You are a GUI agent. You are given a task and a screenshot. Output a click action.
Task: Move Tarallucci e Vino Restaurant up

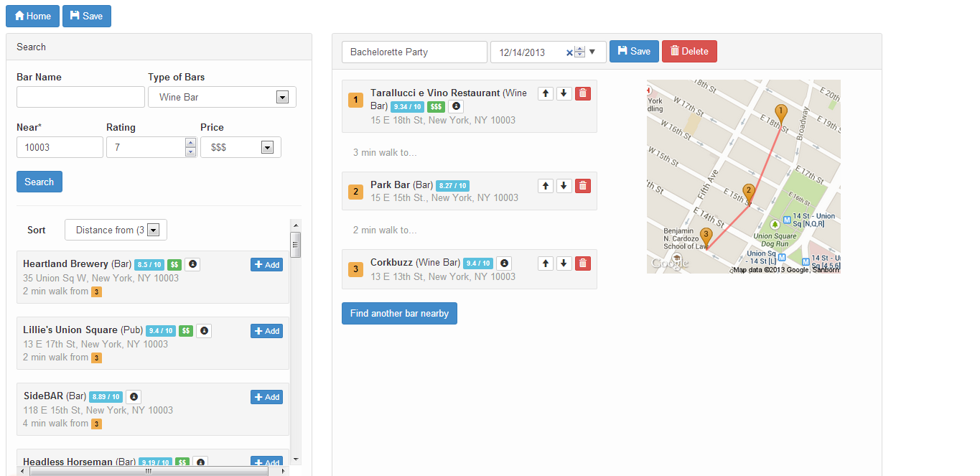tap(546, 93)
